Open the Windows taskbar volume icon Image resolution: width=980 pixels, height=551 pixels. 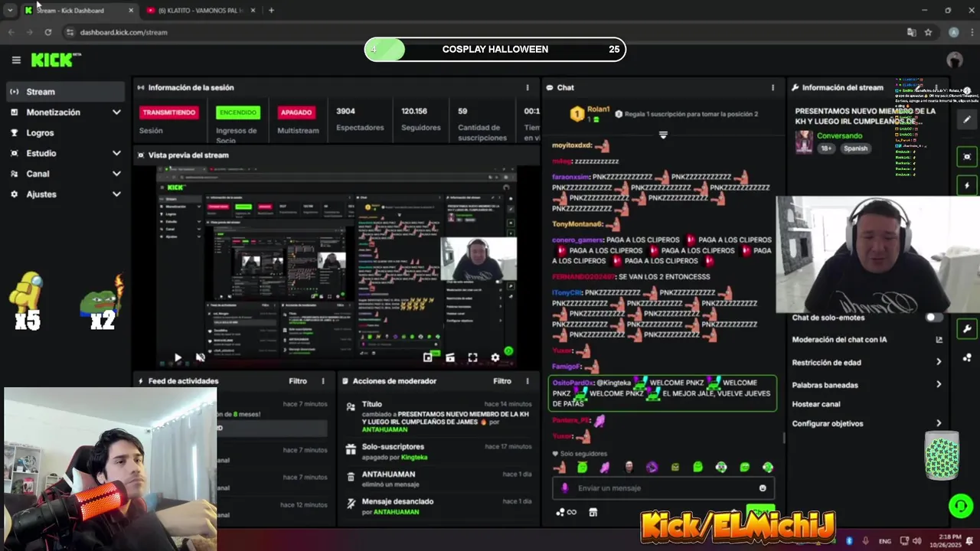pyautogui.click(x=916, y=540)
